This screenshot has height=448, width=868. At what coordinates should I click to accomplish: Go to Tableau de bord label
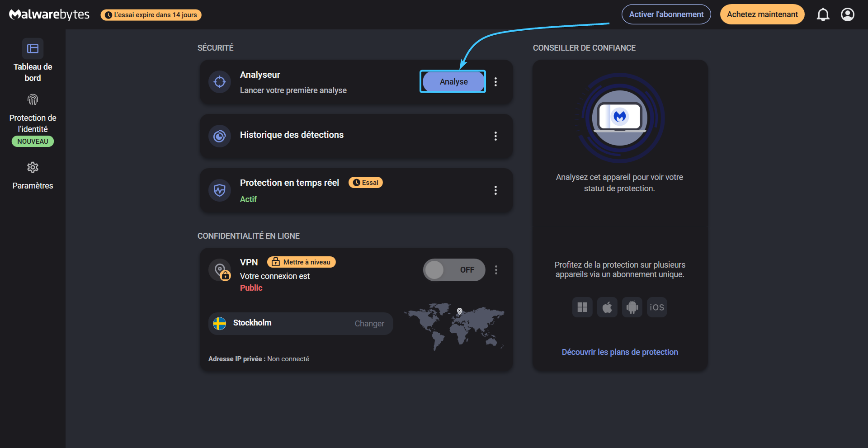click(33, 72)
